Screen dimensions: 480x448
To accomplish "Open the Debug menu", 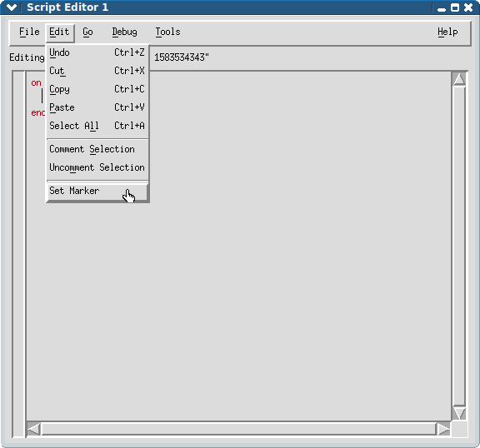I will [124, 32].
